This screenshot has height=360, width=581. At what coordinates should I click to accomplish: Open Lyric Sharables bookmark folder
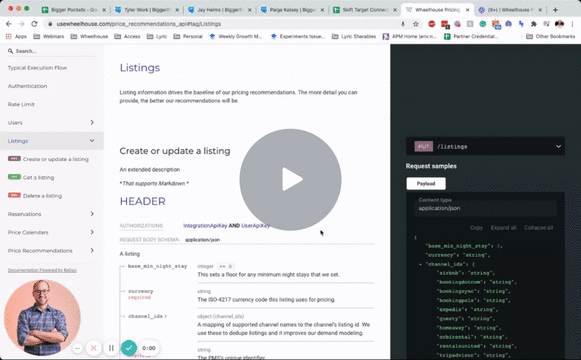354,36
